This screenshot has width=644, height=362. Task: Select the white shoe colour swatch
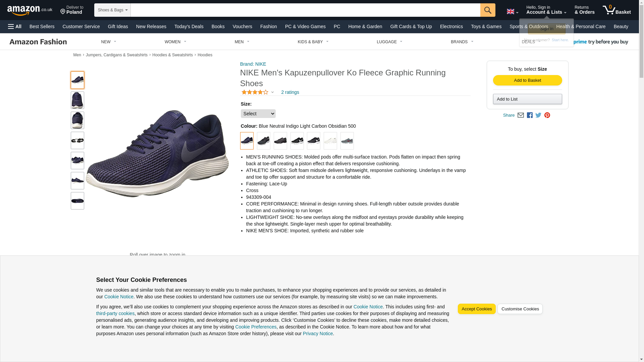(330, 141)
